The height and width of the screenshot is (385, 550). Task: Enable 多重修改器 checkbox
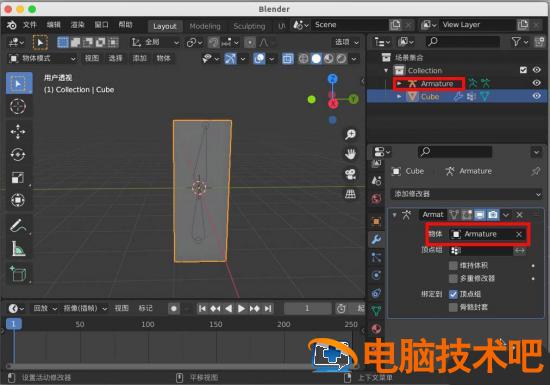tap(453, 278)
